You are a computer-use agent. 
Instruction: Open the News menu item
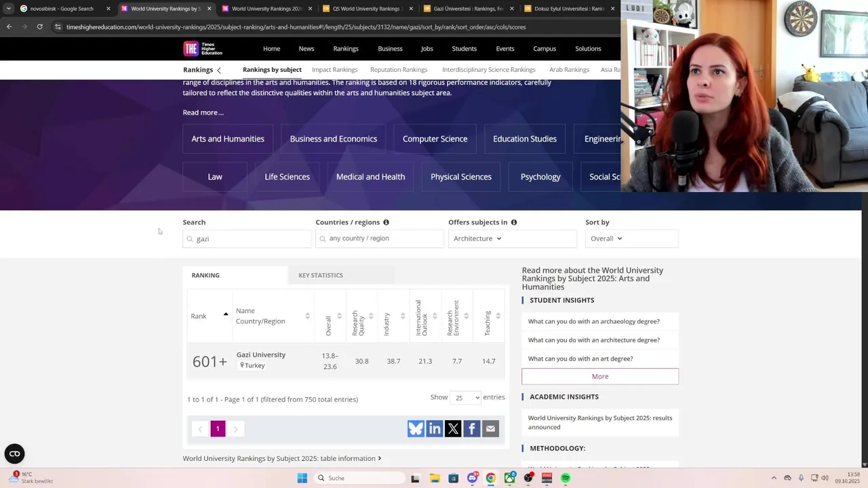pos(307,49)
